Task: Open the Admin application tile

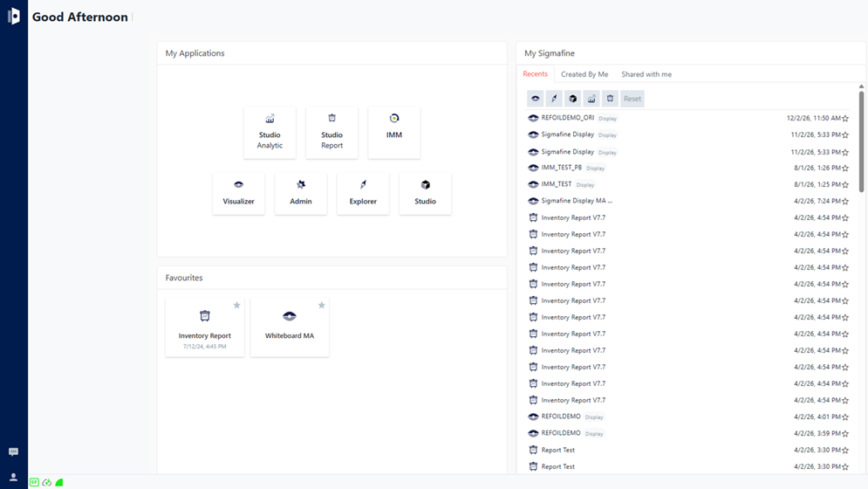Action: 301,193
